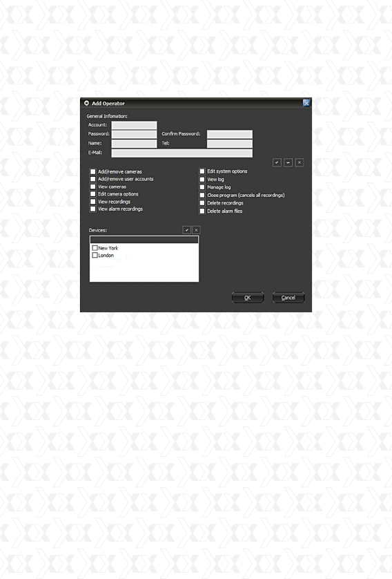The image size is (392, 579).
Task: Click the check-all permissions checkmark icon
Action: click(x=277, y=162)
